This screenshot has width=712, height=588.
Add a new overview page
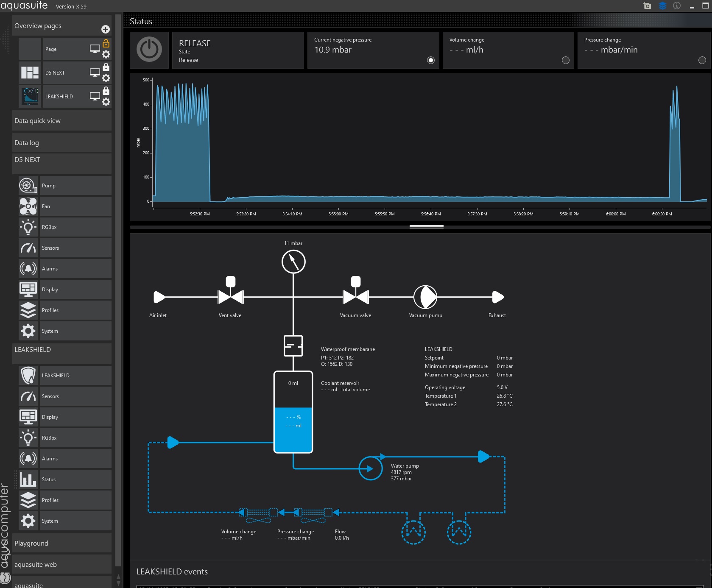106,29
